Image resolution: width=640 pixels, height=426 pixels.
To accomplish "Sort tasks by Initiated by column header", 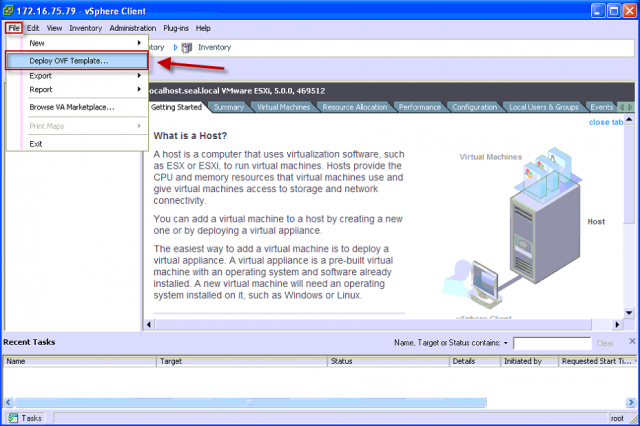I will coord(529,361).
